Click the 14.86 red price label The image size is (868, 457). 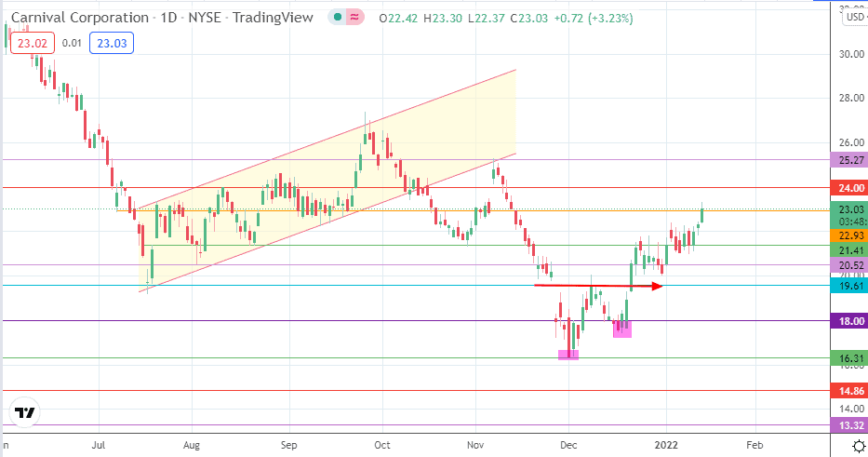[x=849, y=391]
